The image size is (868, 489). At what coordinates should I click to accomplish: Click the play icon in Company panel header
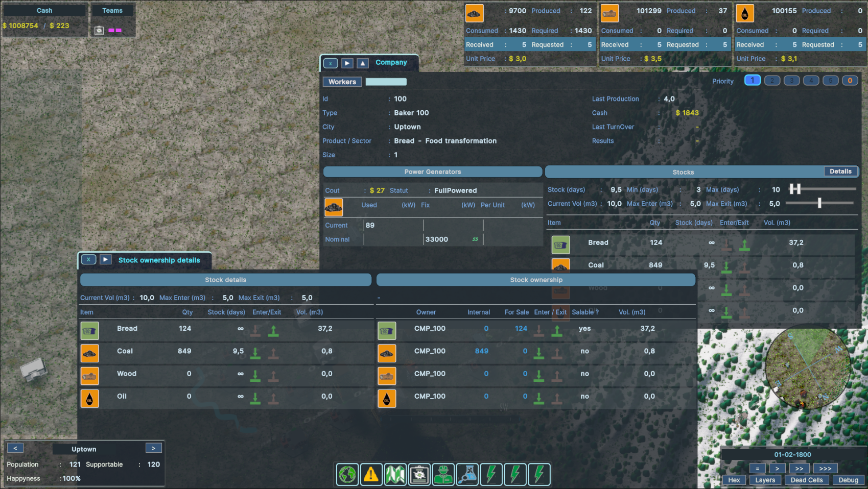click(x=347, y=63)
